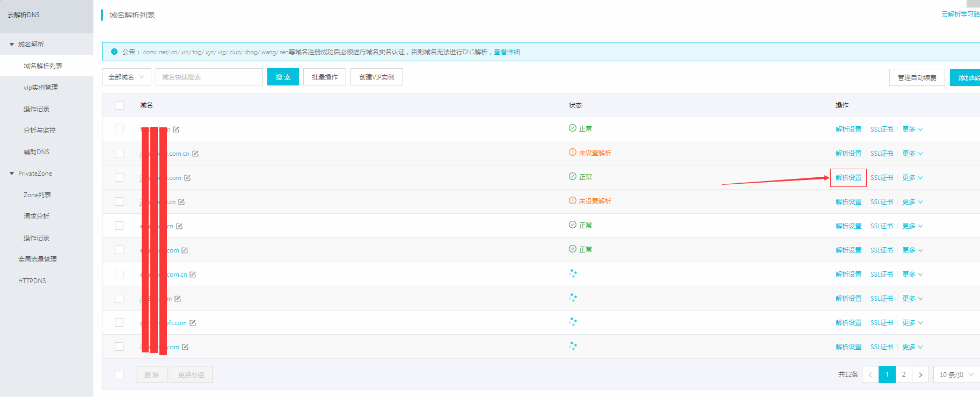Select page 1 in pagination

pyautogui.click(x=887, y=374)
